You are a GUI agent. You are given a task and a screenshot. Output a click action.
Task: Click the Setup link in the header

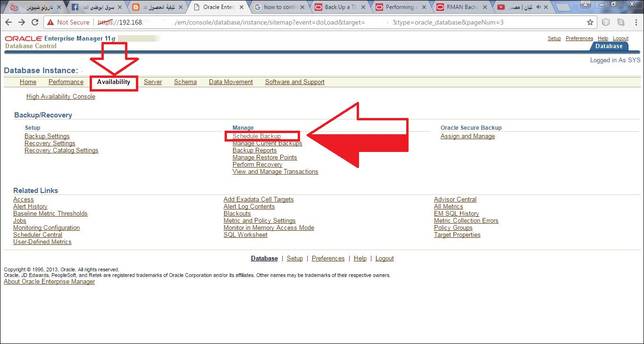coord(554,39)
